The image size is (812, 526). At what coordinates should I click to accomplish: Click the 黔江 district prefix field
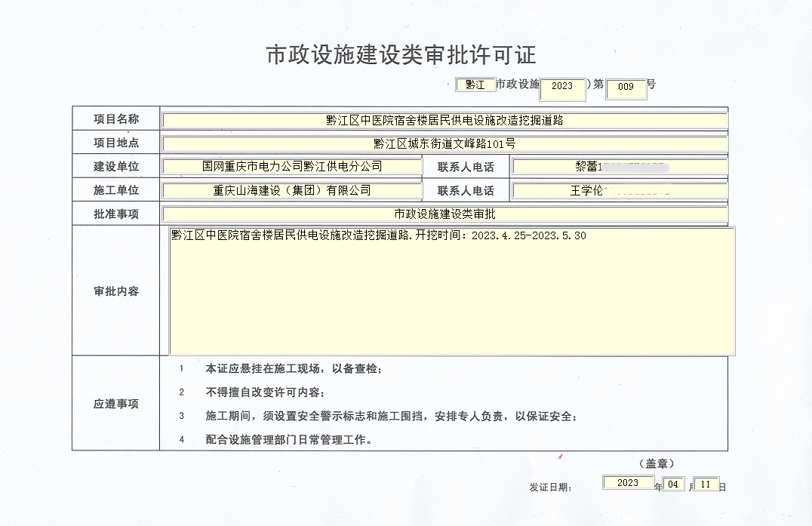(x=475, y=85)
